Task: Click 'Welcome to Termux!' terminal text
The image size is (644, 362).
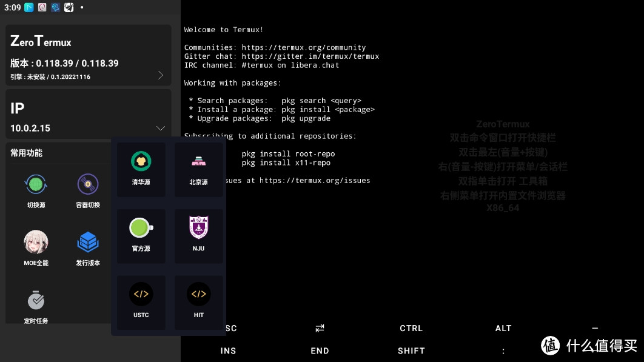Action: (x=223, y=30)
